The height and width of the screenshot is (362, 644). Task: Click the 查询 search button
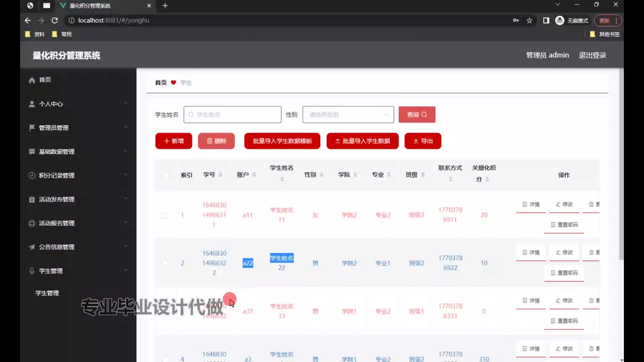tap(417, 115)
